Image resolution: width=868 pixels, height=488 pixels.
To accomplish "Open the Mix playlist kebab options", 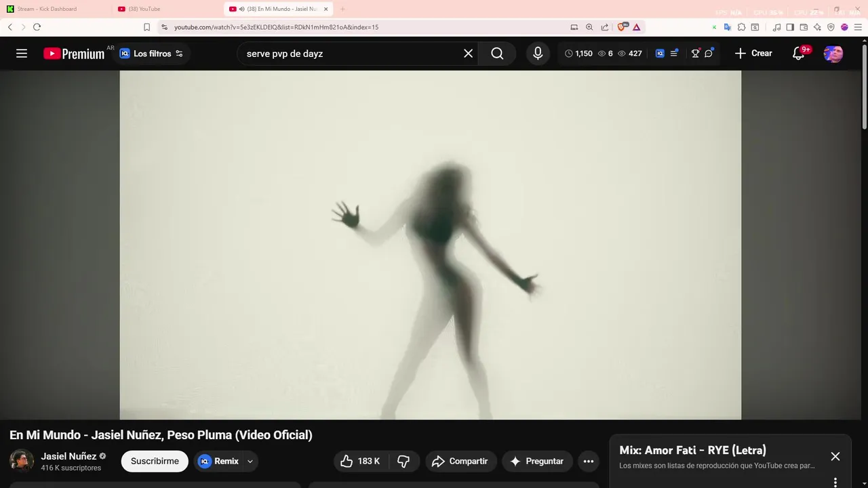I will (835, 482).
